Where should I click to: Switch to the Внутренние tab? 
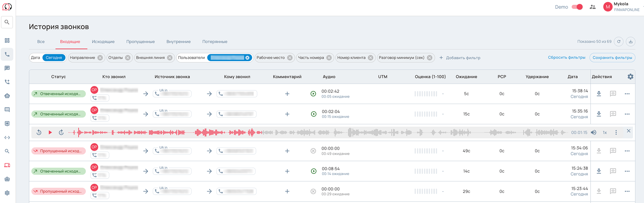point(178,42)
